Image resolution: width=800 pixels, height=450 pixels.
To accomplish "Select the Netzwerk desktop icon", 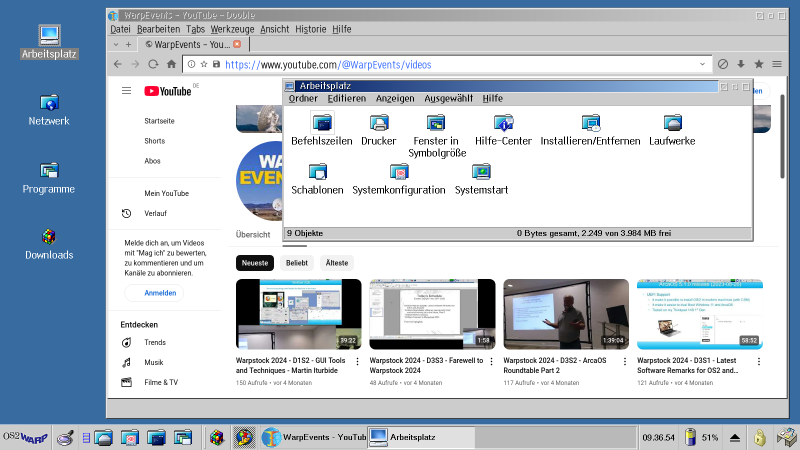I will tap(49, 110).
